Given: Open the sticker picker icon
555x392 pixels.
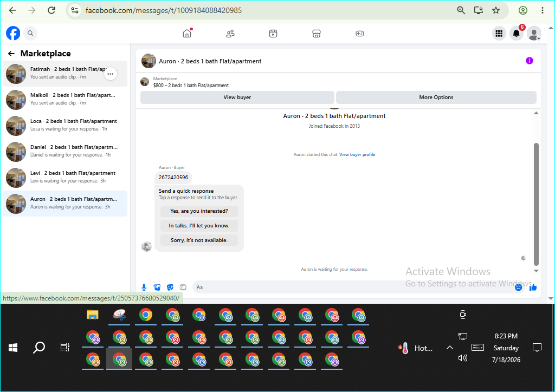Looking at the screenshot, I should [170, 288].
